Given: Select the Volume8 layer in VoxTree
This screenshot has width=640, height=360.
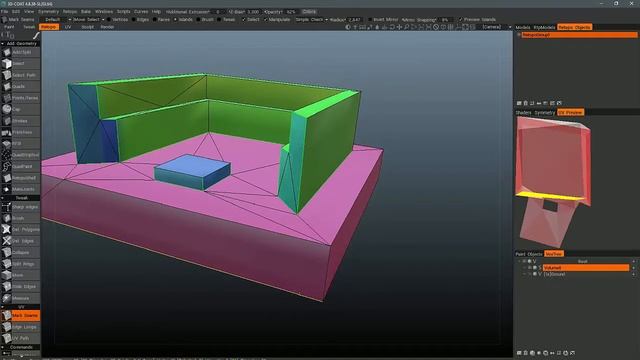Looking at the screenshot, I should (x=586, y=268).
